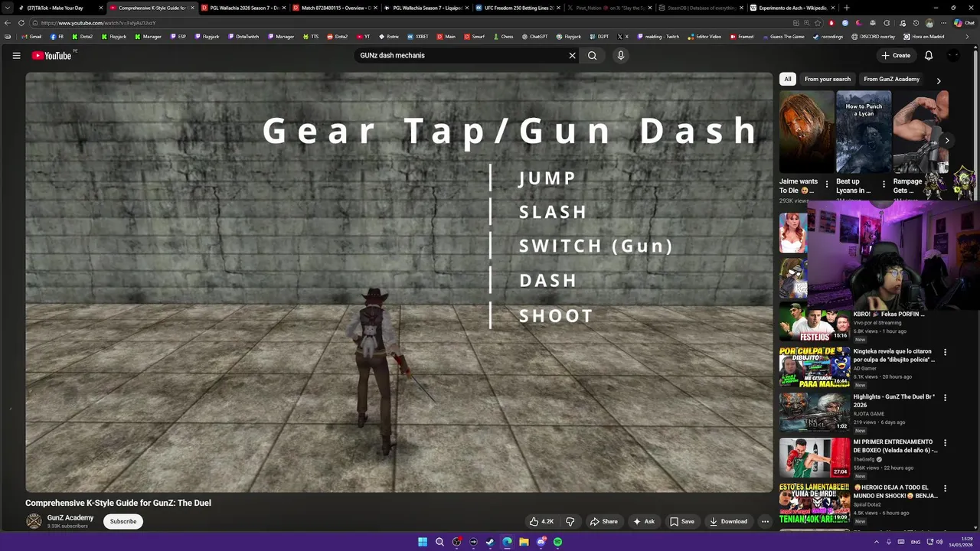This screenshot has width=980, height=551.
Task: Play the Highlights - GunZ The Duel Br video
Action: point(815,412)
